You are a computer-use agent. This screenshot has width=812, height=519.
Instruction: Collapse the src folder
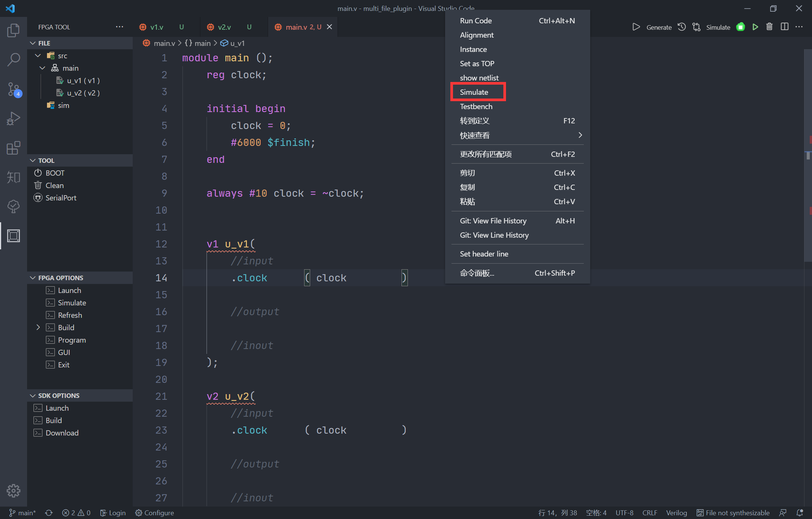[x=37, y=55]
